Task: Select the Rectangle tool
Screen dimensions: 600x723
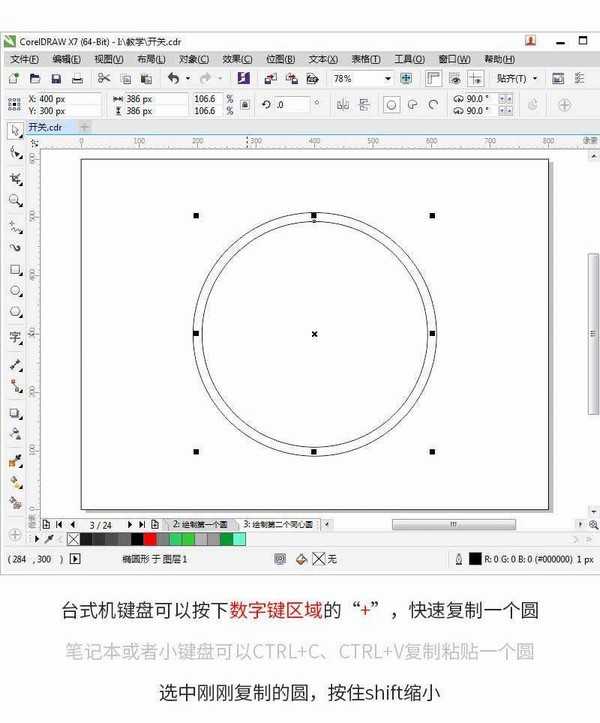Action: [15, 270]
